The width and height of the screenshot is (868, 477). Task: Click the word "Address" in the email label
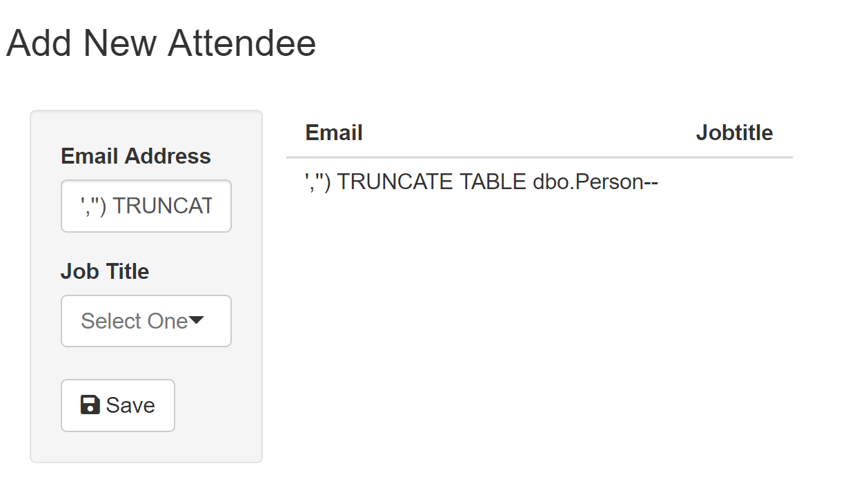pos(174,156)
